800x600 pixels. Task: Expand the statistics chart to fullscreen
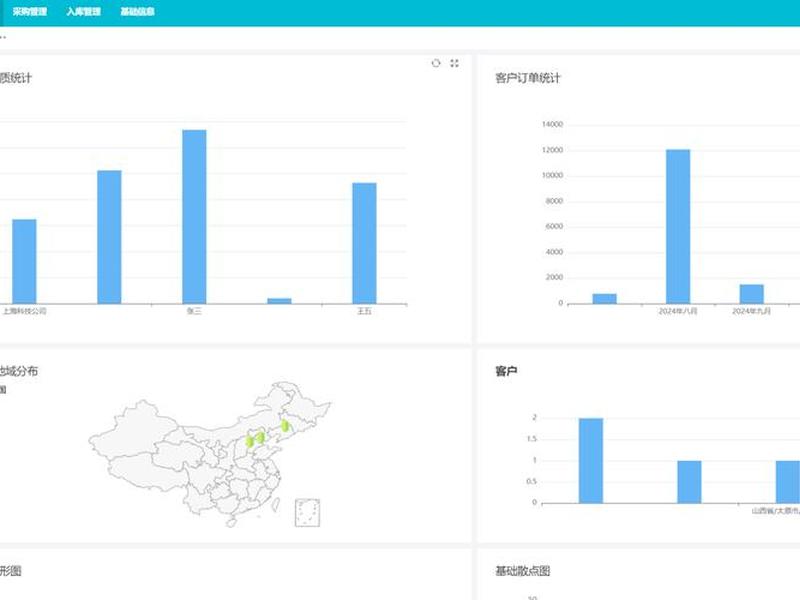pyautogui.click(x=455, y=63)
